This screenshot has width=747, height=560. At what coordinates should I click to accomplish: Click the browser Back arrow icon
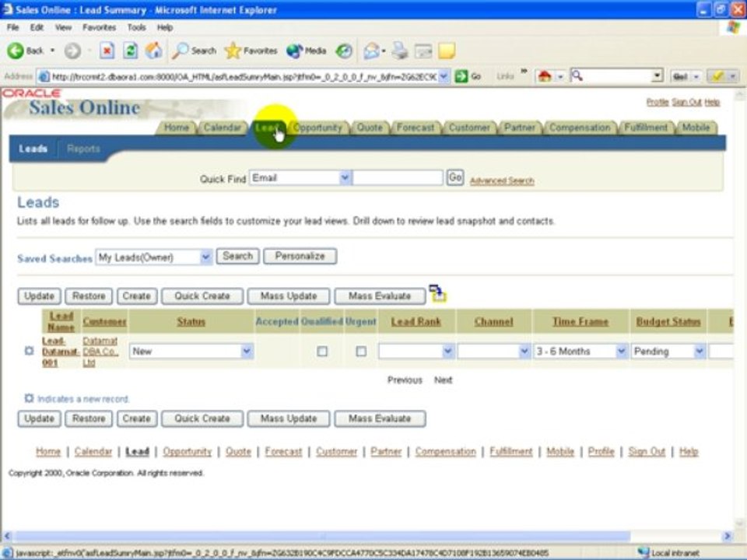coord(16,51)
